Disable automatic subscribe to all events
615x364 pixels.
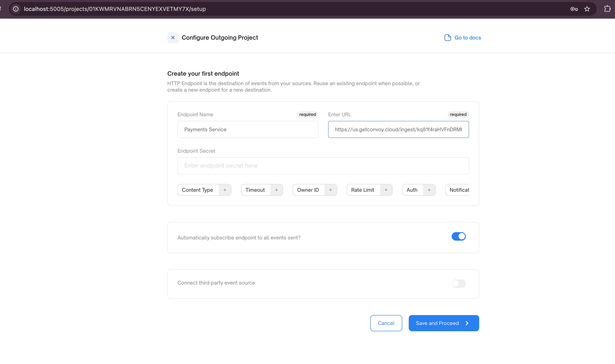click(x=458, y=236)
